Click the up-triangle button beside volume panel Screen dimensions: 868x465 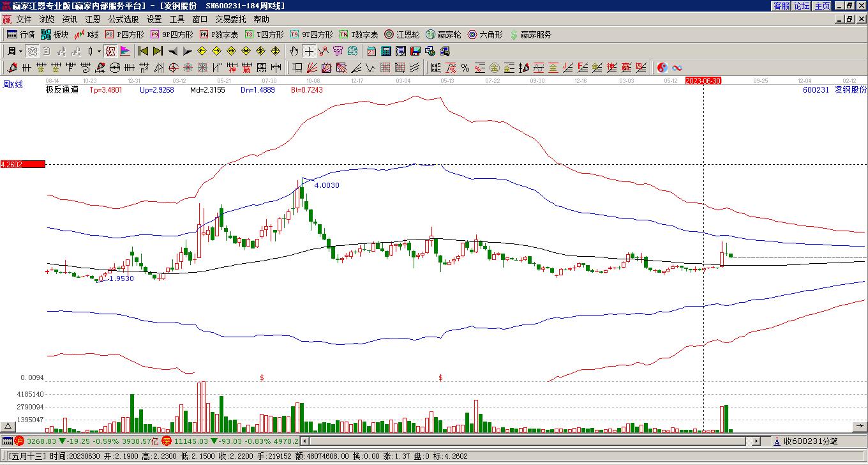[x=9, y=427]
